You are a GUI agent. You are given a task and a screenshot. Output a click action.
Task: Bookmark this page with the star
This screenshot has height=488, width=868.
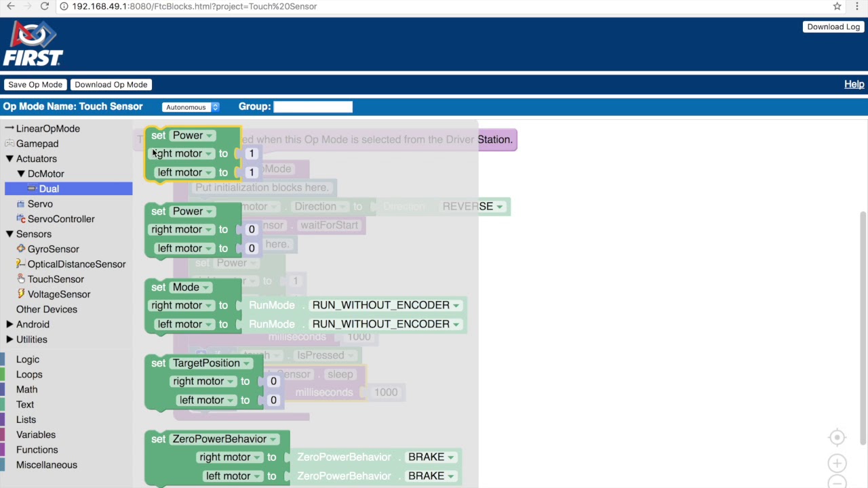click(x=837, y=6)
